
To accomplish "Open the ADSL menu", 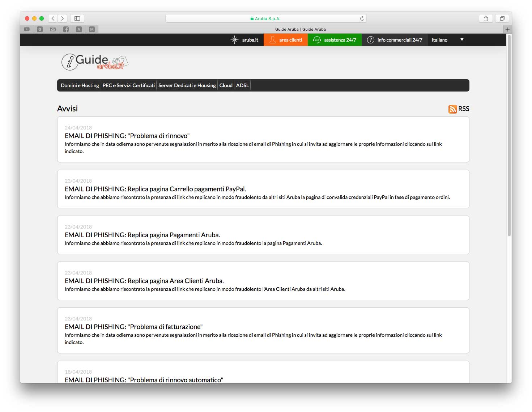I will coord(242,85).
